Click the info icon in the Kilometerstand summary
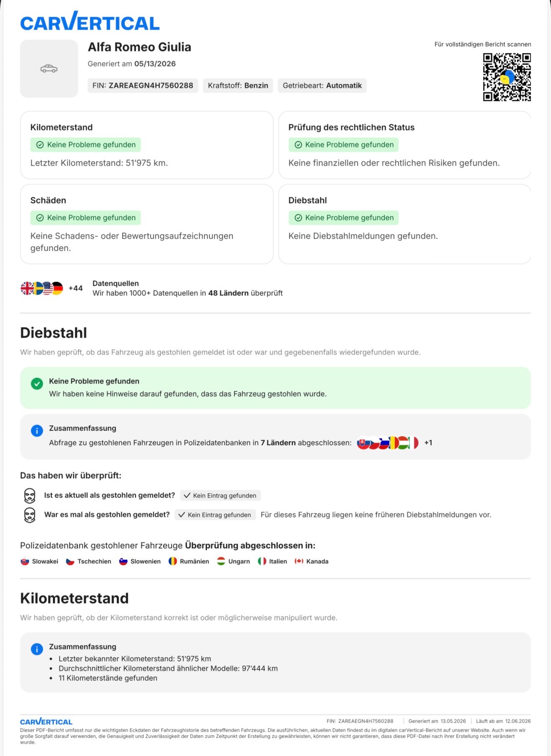 pyautogui.click(x=37, y=649)
